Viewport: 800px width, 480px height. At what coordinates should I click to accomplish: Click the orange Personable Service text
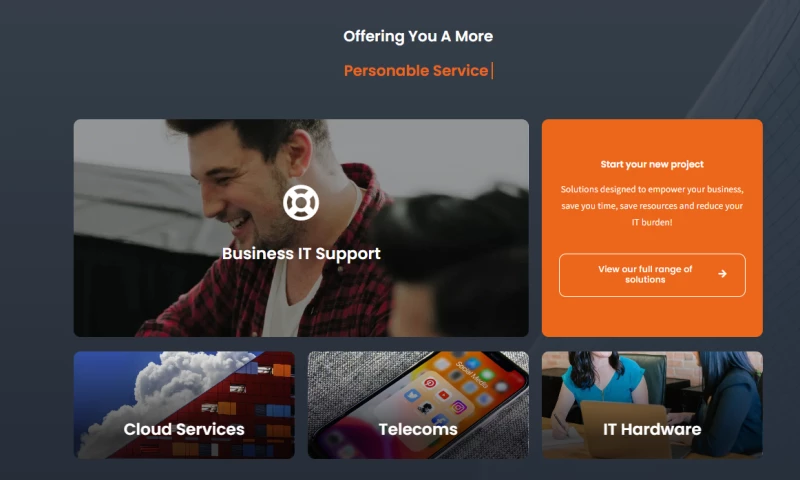pyautogui.click(x=416, y=70)
